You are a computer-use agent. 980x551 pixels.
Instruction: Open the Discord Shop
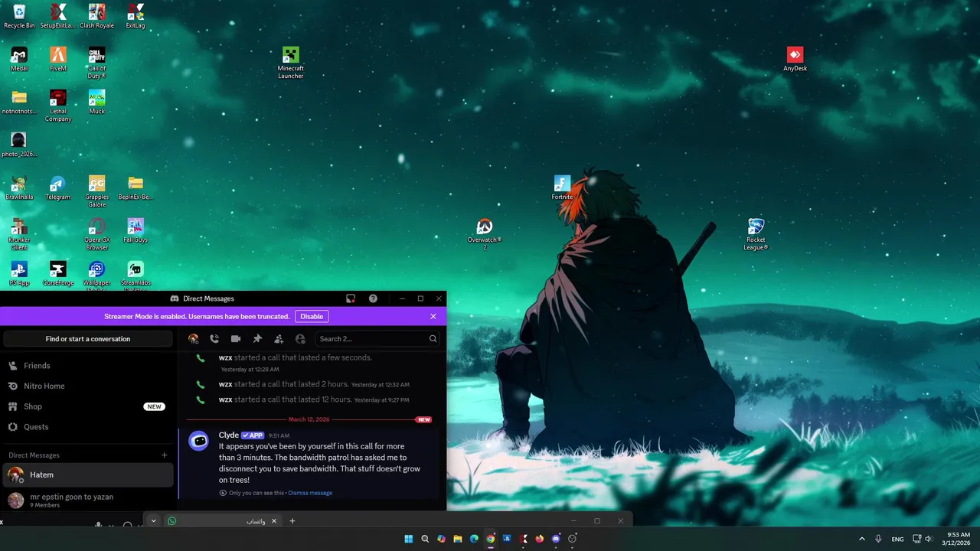(x=87, y=406)
